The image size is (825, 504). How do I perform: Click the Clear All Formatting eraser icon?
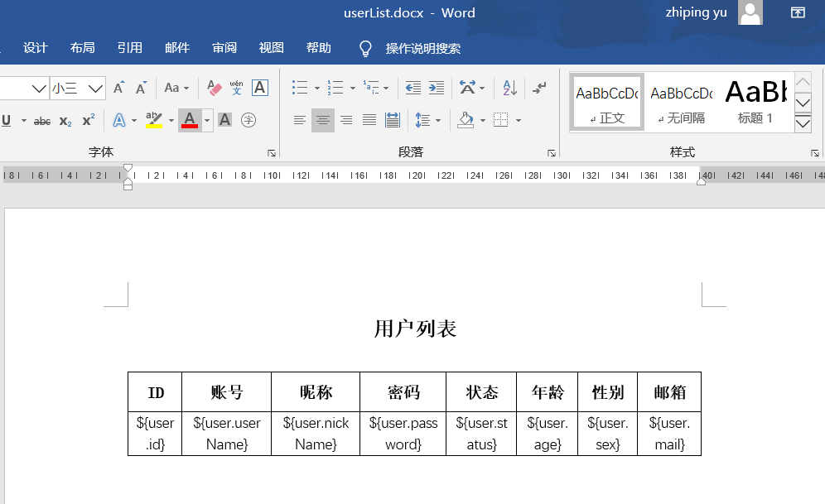(x=213, y=89)
